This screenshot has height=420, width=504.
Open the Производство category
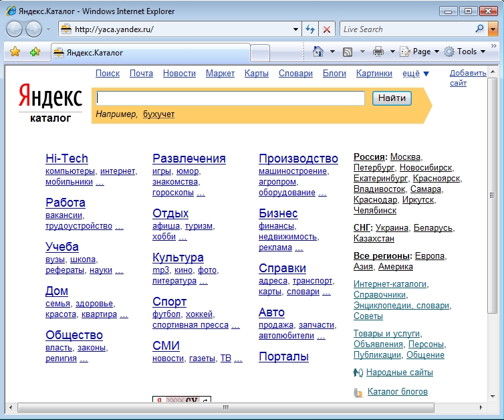[298, 159]
